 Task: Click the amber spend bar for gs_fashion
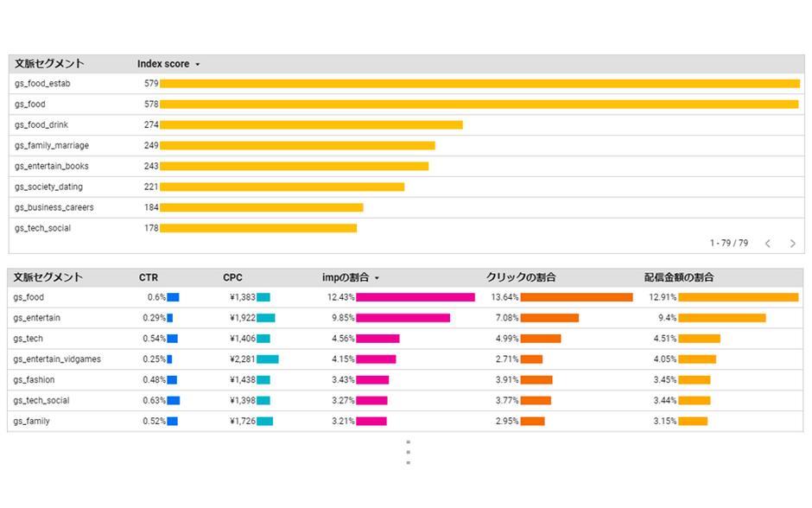point(695,380)
